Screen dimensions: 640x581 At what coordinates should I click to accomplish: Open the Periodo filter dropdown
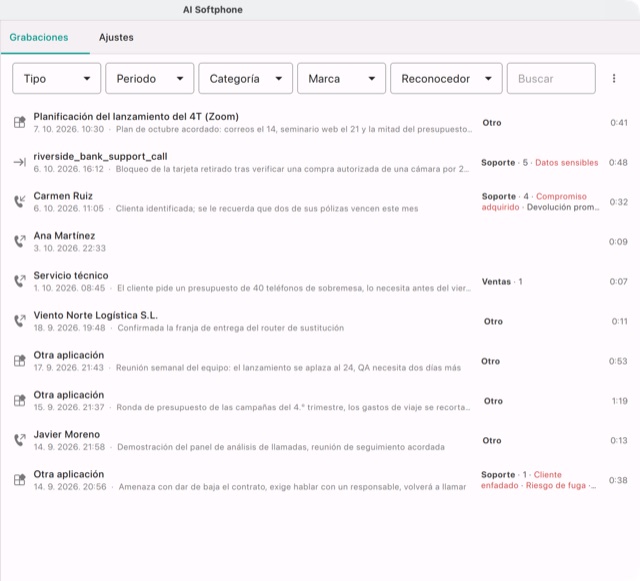click(149, 78)
